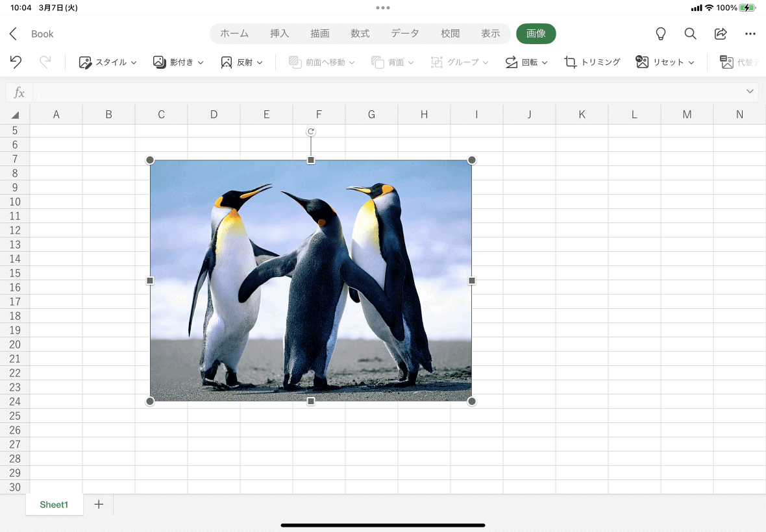This screenshot has width=766, height=532.
Task: Select row 30 header
Action: pos(15,487)
